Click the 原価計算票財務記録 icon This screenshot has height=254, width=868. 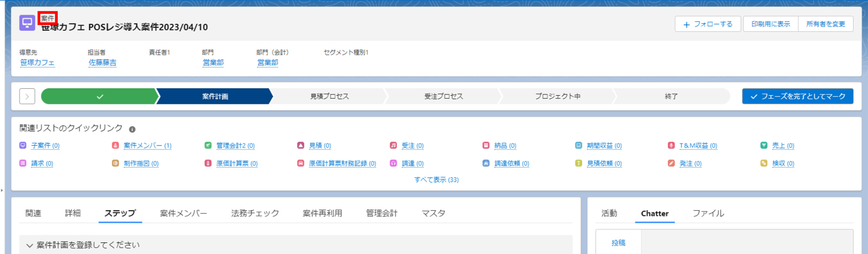tap(300, 163)
